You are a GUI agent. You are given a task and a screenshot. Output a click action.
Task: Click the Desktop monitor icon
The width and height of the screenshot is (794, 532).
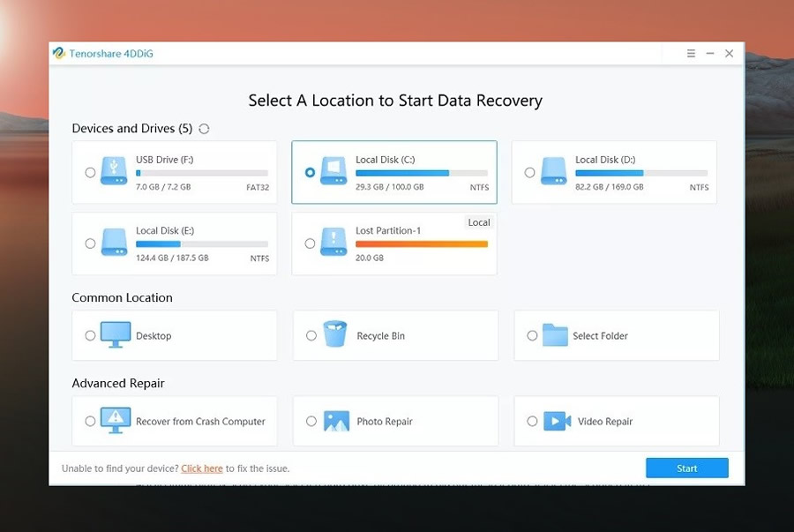(x=116, y=334)
